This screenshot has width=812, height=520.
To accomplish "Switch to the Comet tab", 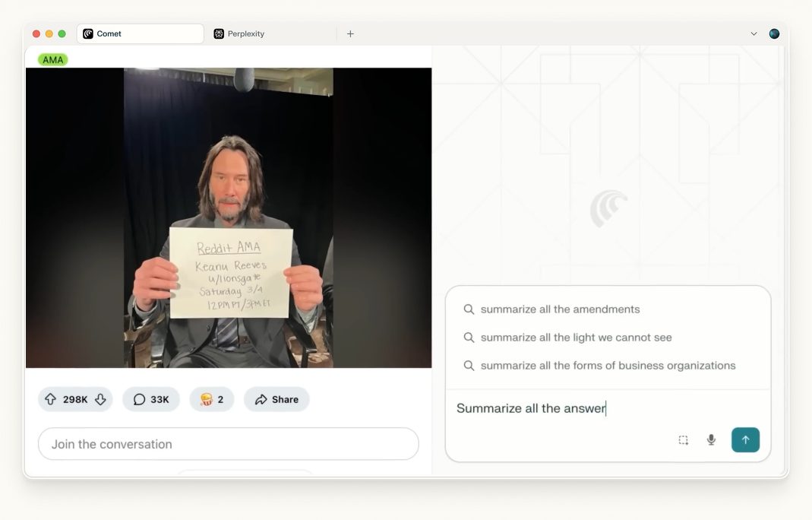I will pyautogui.click(x=141, y=33).
